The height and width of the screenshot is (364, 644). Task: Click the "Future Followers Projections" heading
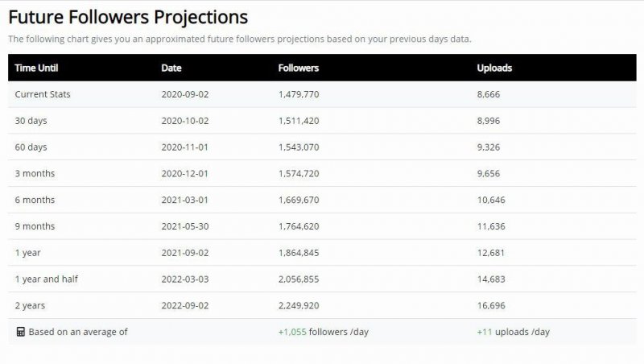pos(128,17)
